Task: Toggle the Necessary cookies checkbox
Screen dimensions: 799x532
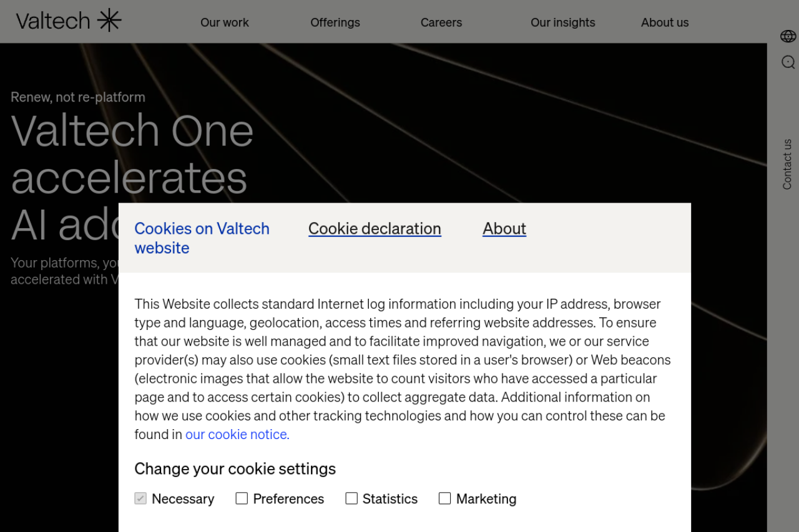Action: pyautogui.click(x=140, y=498)
